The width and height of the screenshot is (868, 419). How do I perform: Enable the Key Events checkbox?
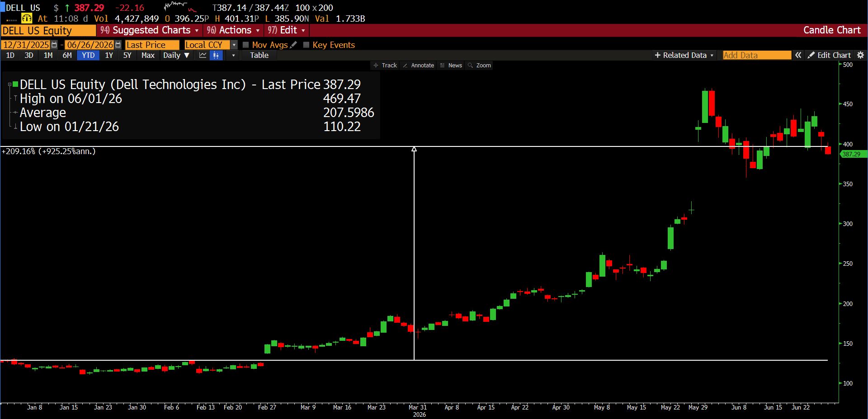[306, 45]
